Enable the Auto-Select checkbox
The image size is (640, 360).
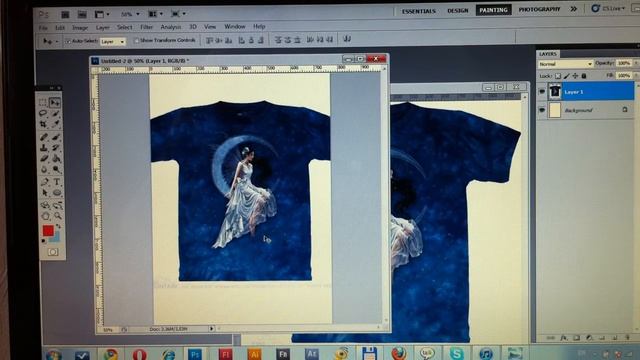tap(68, 41)
